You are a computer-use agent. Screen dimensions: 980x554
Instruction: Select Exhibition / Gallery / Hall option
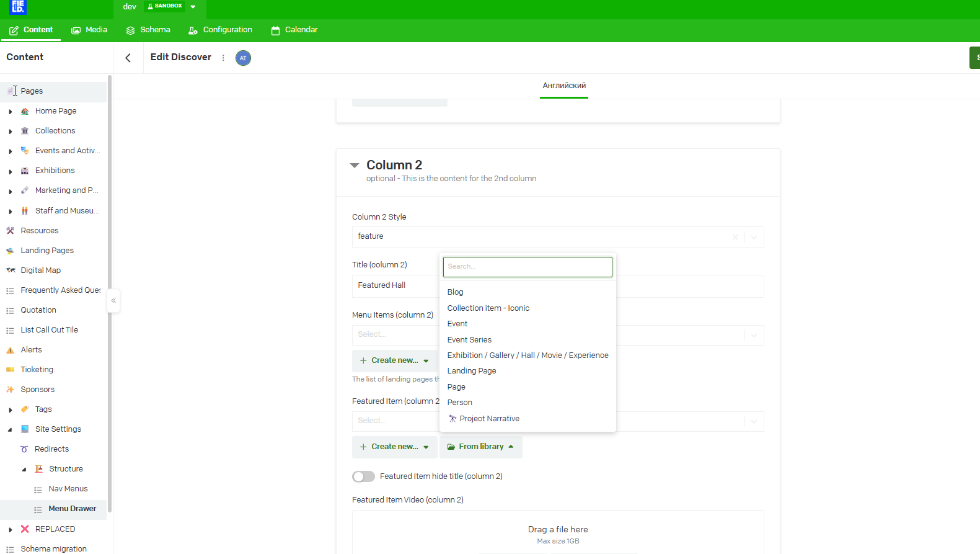[x=528, y=355]
